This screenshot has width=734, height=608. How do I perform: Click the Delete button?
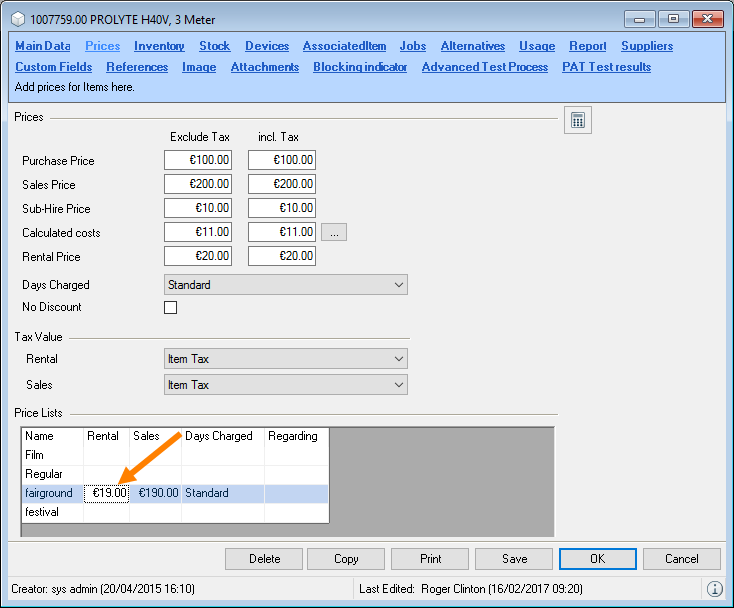coord(264,559)
